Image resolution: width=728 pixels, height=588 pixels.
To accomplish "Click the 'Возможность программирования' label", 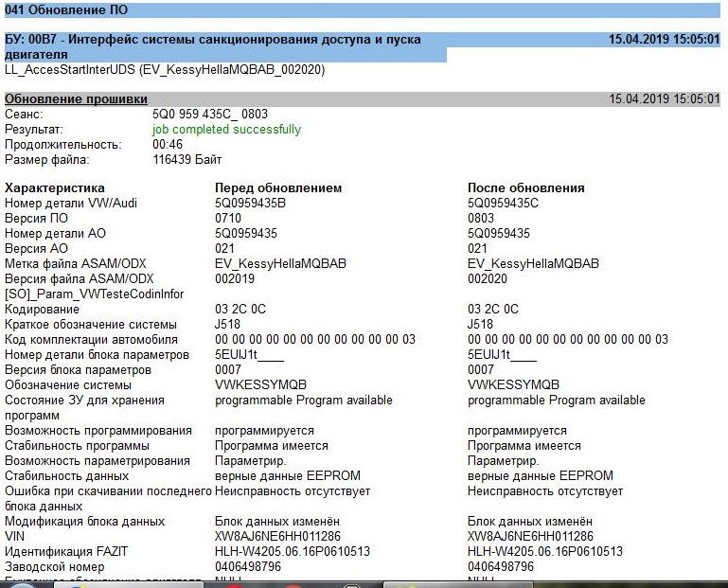I will coord(98,431).
